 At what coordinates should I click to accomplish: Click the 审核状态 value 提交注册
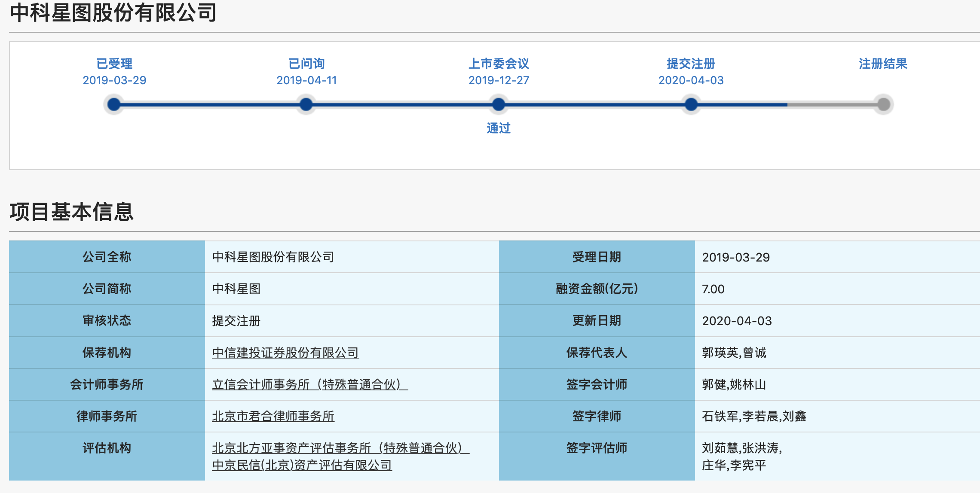236,321
